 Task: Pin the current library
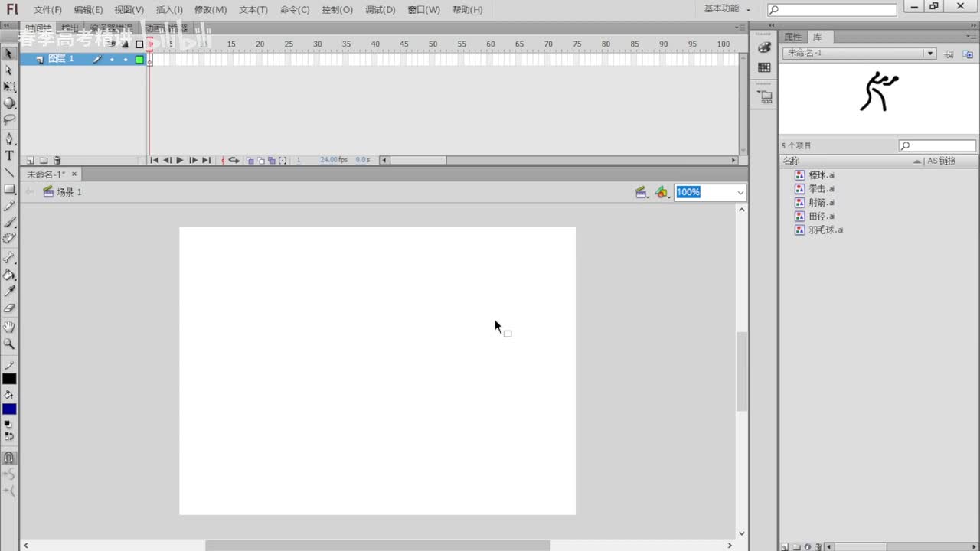pyautogui.click(x=949, y=54)
